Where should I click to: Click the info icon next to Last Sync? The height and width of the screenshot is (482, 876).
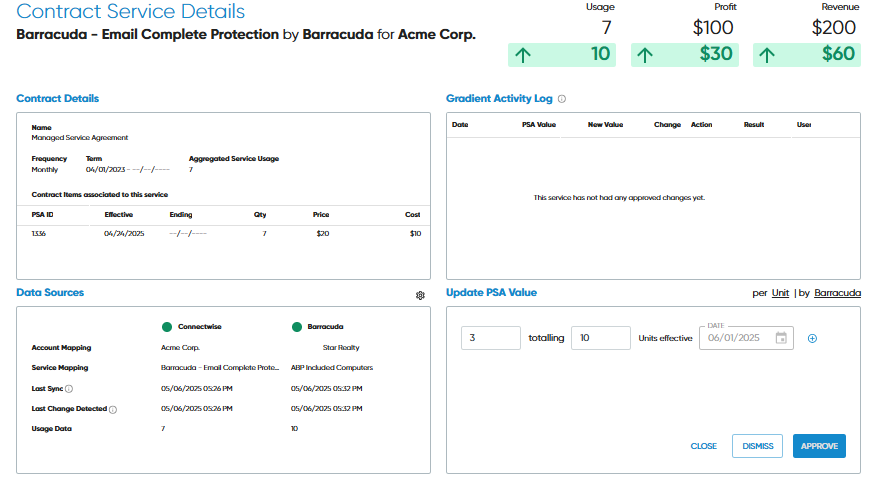[69, 389]
